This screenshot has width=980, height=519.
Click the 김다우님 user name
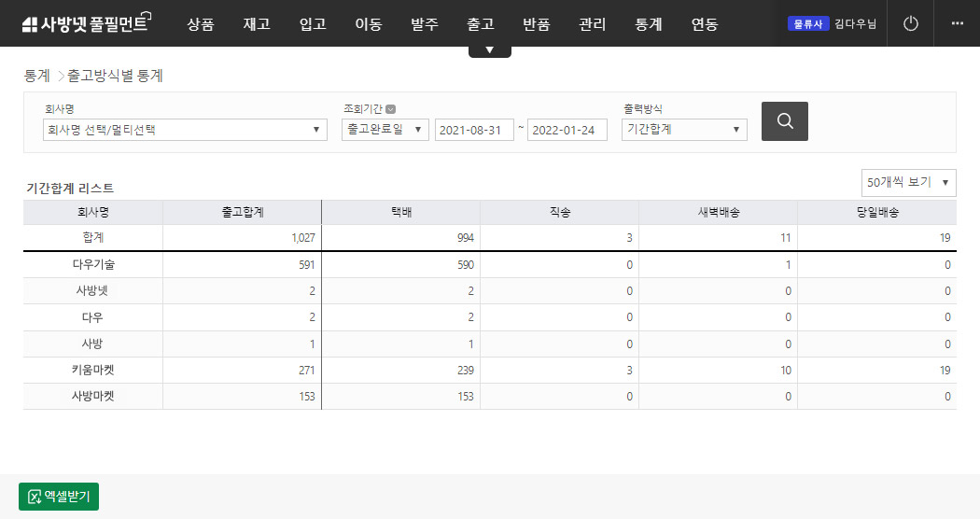855,24
